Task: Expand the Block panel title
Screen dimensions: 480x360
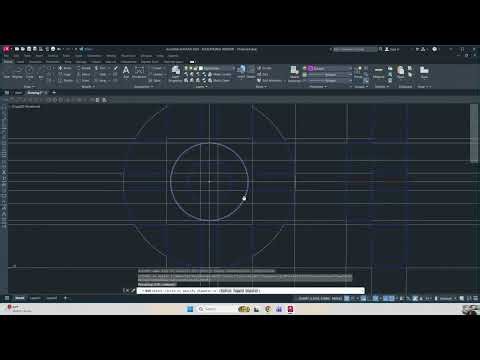Action: tap(261, 87)
